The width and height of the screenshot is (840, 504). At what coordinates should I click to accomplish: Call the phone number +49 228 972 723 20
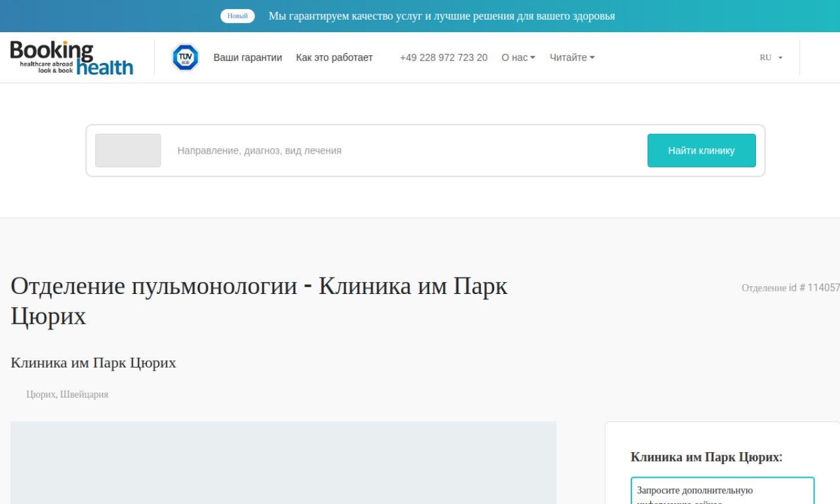(444, 58)
